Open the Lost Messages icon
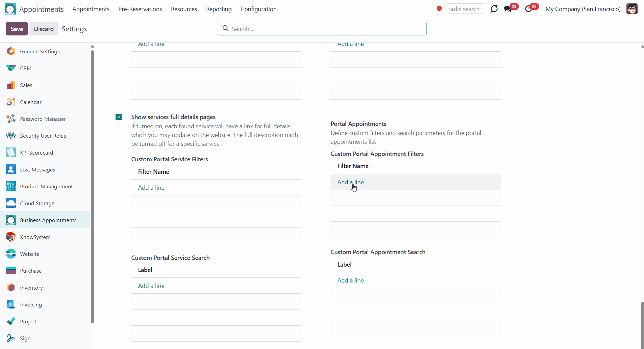The image size is (644, 349). point(11,169)
